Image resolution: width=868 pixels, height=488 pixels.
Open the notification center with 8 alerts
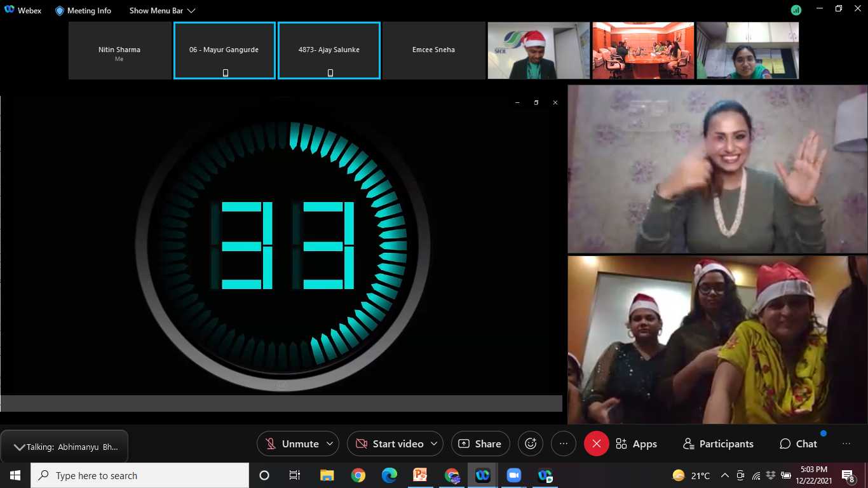848,475
